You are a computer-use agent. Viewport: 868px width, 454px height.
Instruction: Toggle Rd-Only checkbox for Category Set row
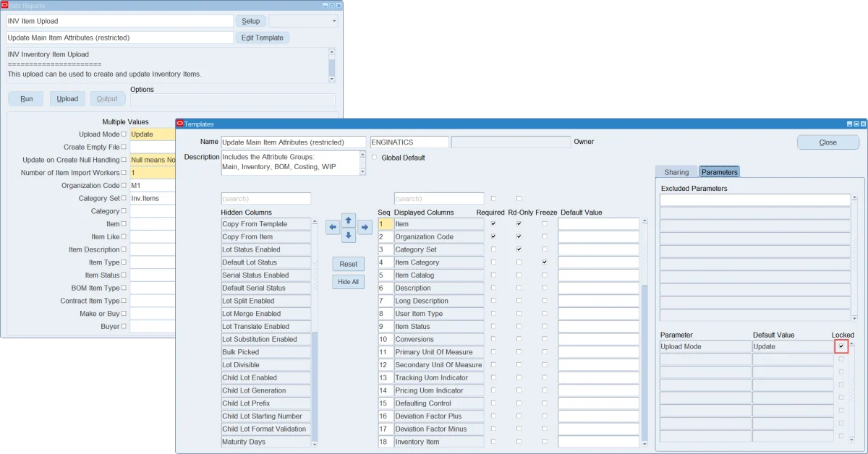point(519,249)
